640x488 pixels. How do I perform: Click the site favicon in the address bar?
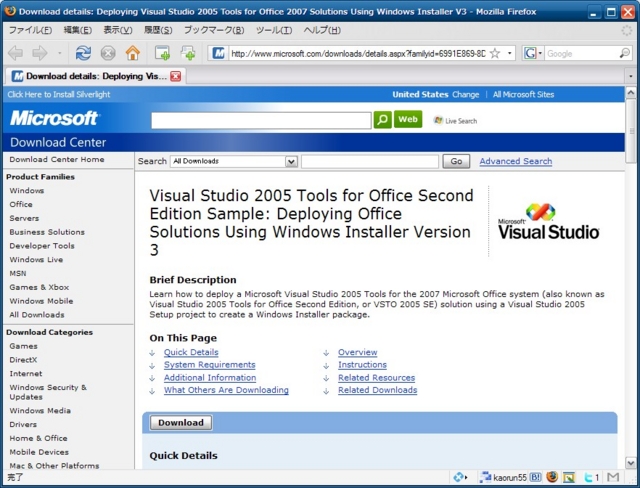tap(219, 53)
